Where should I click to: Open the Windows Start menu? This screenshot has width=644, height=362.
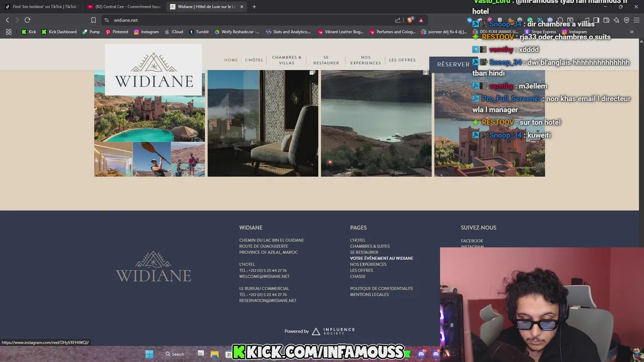[149, 354]
